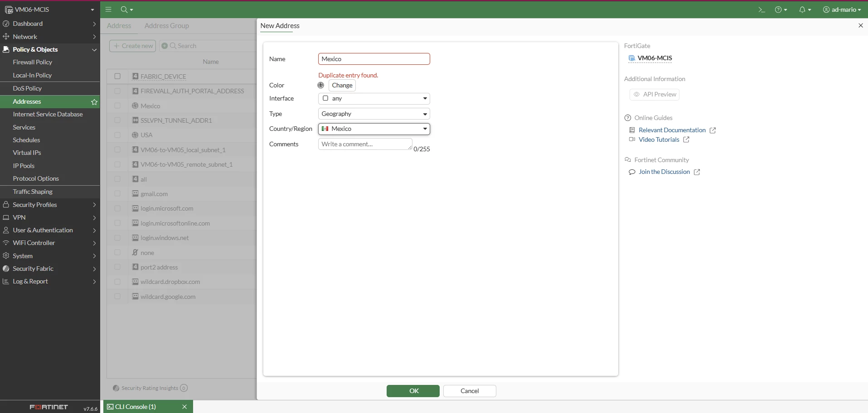Click the color globe icon next to Change

tap(321, 85)
